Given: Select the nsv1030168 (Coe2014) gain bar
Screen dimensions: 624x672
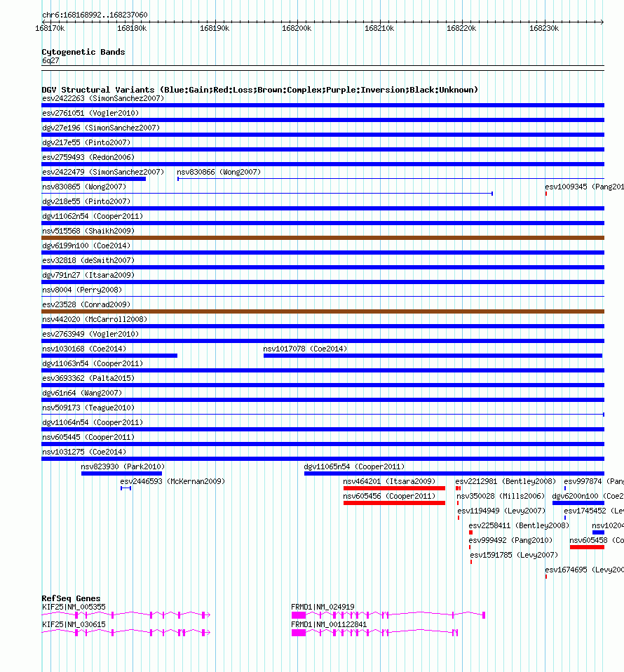Looking at the screenshot, I should point(109,356).
